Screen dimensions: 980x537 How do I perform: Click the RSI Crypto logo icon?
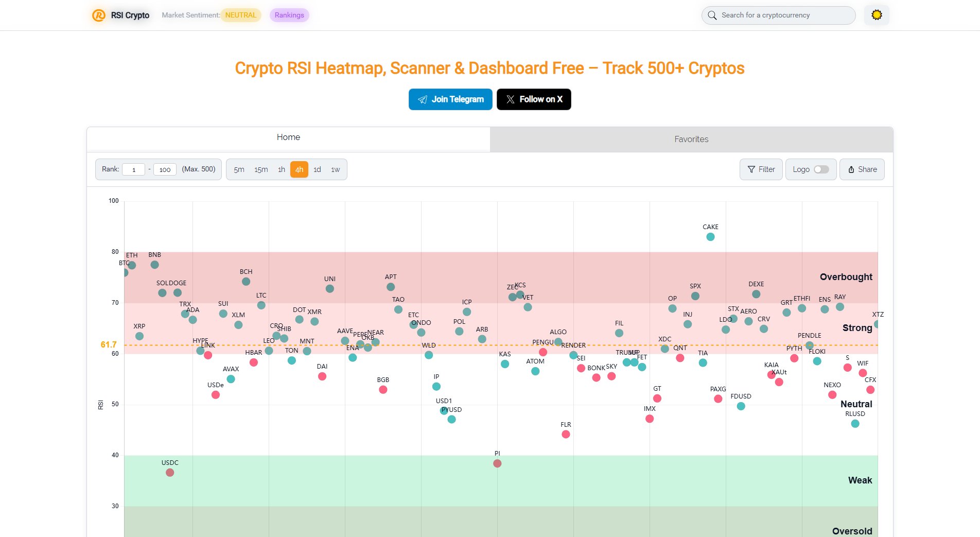tap(98, 15)
